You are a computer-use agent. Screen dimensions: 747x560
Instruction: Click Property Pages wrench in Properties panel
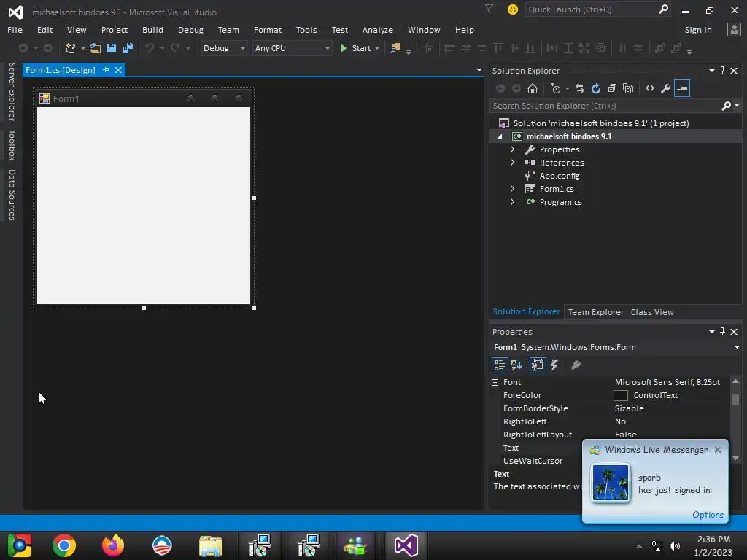click(x=576, y=365)
